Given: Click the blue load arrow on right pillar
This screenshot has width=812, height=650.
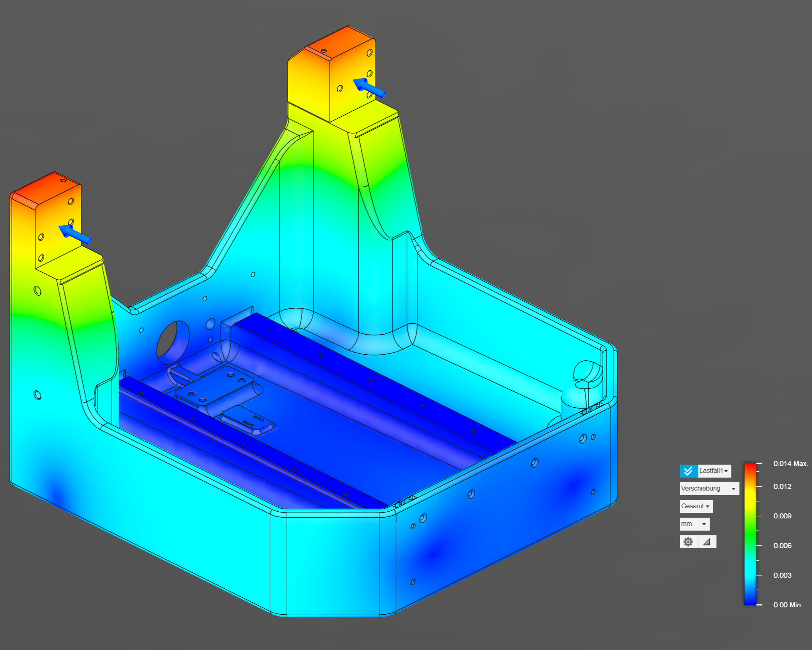Looking at the screenshot, I should pyautogui.click(x=369, y=88).
